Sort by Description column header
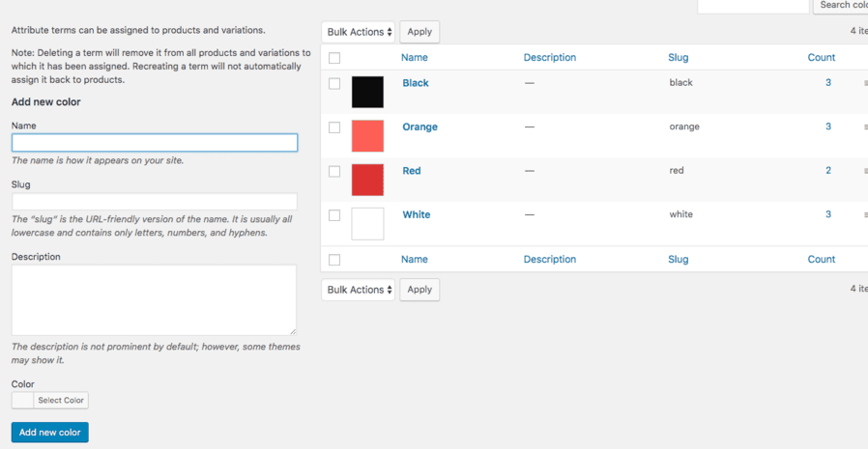Screen dimensions: 868x449 pos(550,58)
